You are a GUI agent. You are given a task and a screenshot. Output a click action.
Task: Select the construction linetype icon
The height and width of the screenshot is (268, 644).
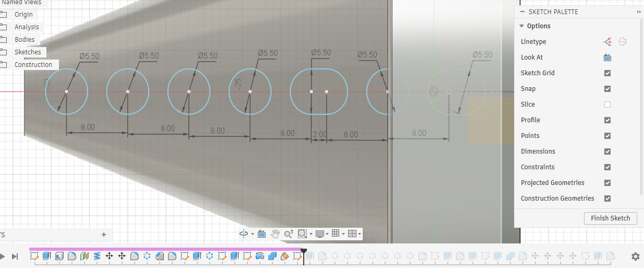607,42
